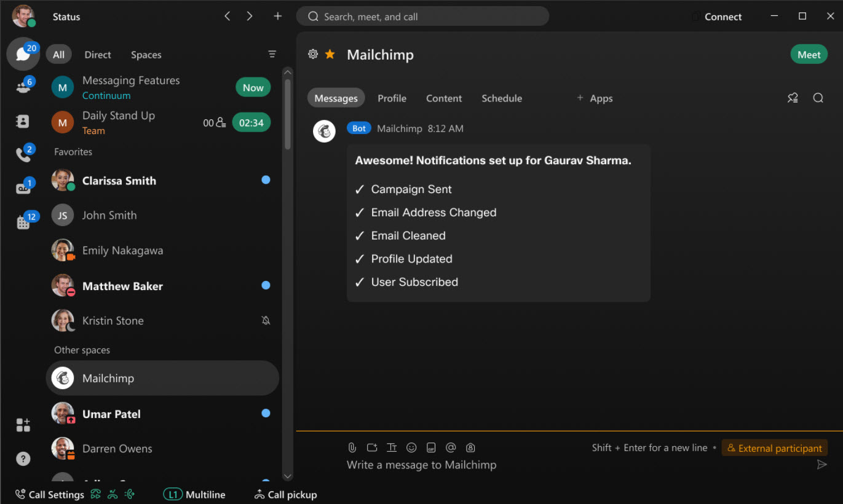The height and width of the screenshot is (504, 843).
Task: Open Kristin Stone conversation
Action: point(162,321)
